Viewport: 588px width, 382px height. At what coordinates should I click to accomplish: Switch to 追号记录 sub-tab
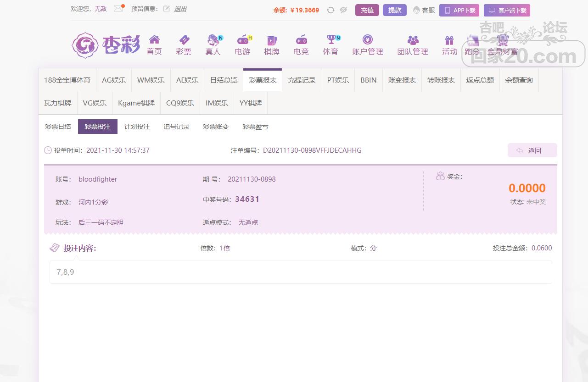tap(177, 127)
